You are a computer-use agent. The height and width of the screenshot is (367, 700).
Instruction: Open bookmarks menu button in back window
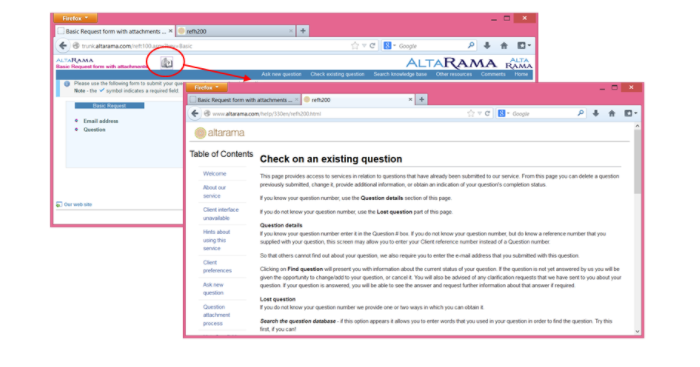524,46
